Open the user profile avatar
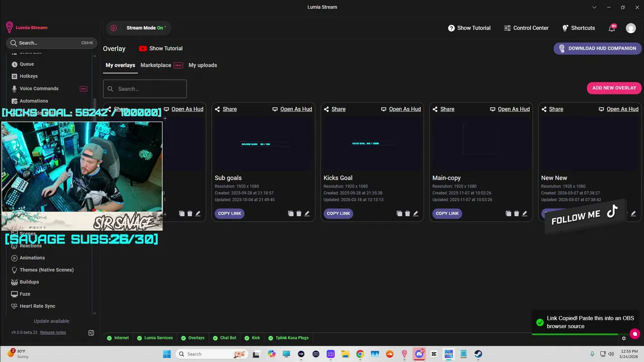Viewport: 644px width, 362px height. (x=631, y=28)
